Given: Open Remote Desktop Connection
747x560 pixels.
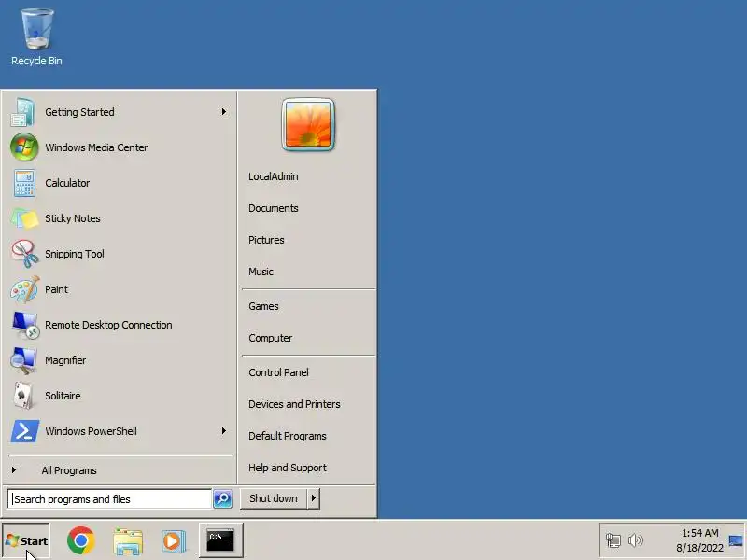Looking at the screenshot, I should coord(120,325).
